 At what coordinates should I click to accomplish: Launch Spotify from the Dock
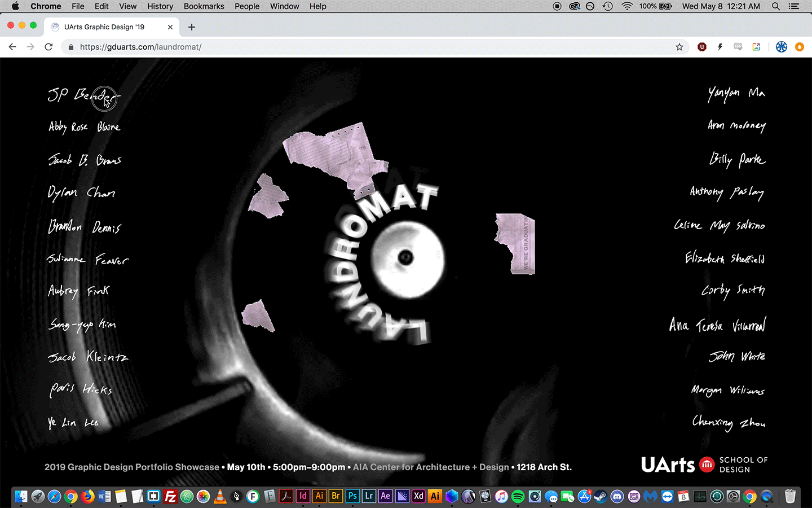tap(518, 496)
